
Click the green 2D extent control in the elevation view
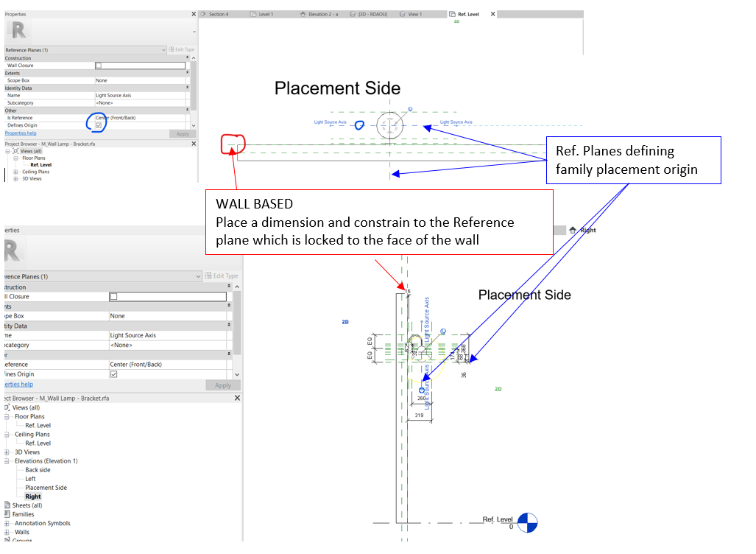coord(498,388)
